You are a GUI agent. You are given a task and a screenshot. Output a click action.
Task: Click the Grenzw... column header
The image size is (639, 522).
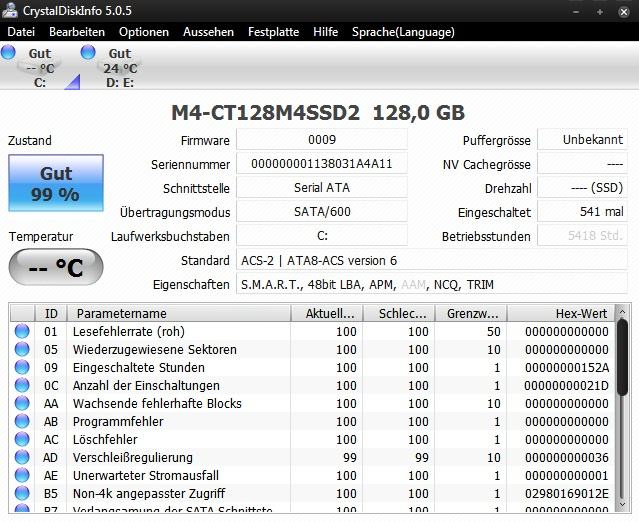click(x=471, y=313)
